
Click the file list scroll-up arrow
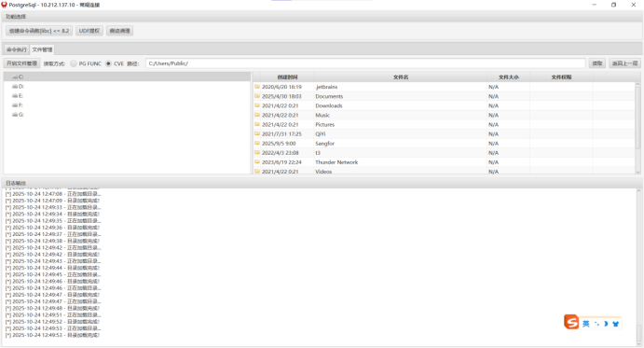[x=637, y=84]
